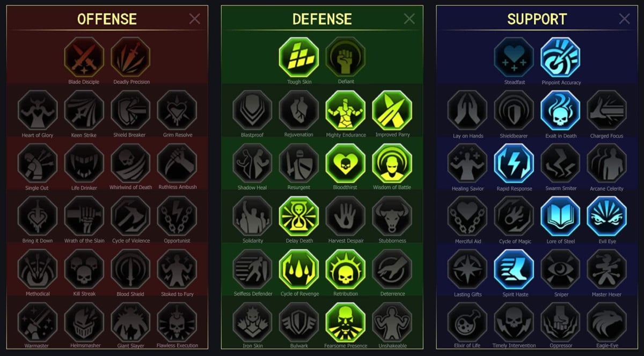Click the Deadly Precision mastery icon
The image size is (644, 356).
point(131,57)
